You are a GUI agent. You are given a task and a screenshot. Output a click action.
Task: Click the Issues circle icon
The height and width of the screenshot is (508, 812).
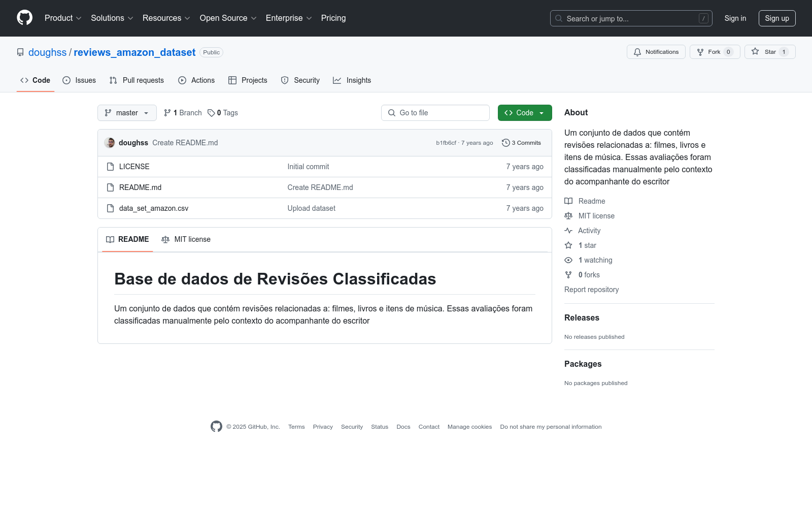66,80
